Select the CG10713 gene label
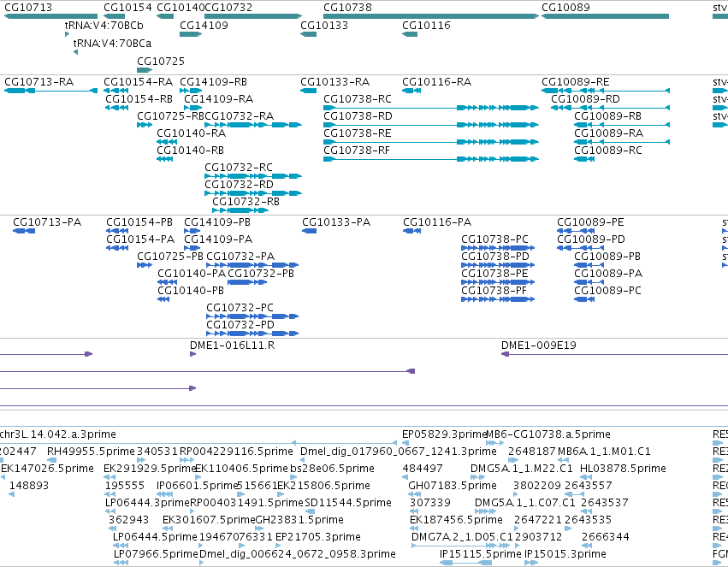This screenshot has width=728, height=567. 28,8
